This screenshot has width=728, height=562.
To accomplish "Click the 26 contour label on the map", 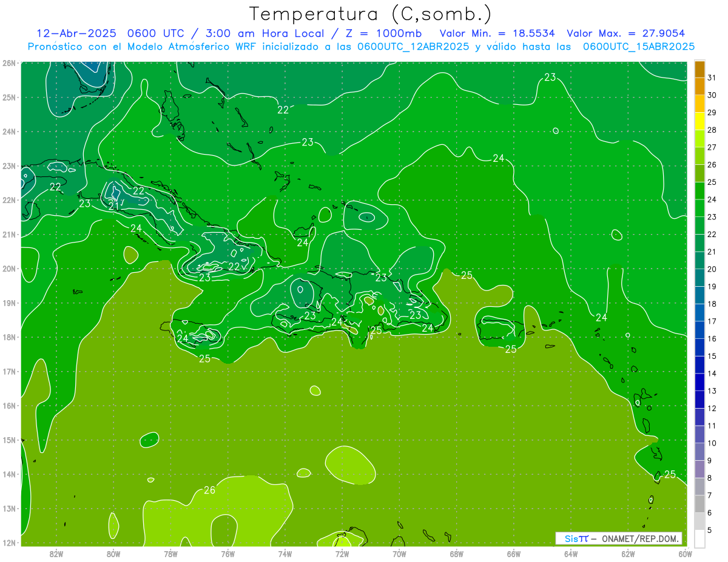I will pyautogui.click(x=209, y=490).
